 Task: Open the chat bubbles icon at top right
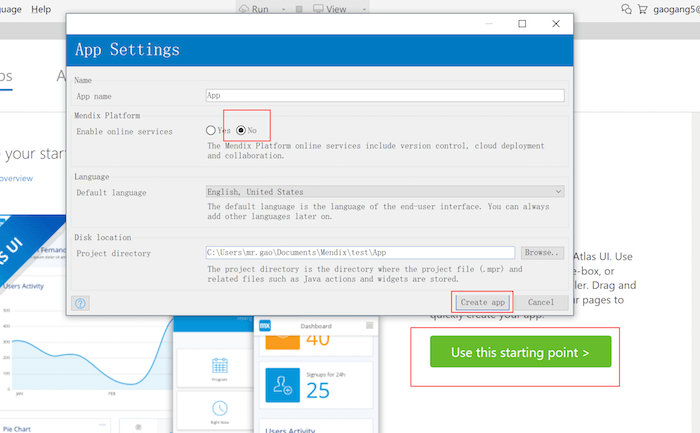626,9
